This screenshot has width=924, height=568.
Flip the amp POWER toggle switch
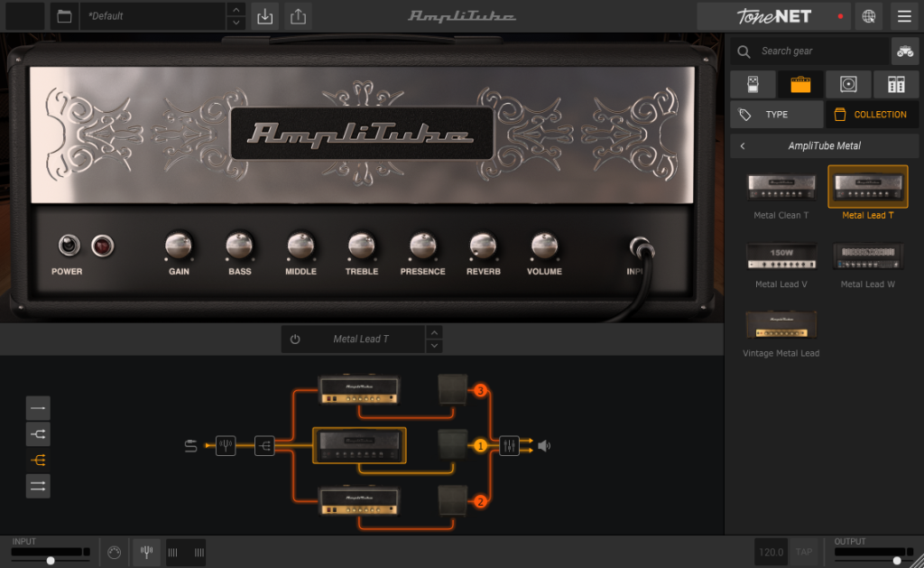[x=68, y=245]
